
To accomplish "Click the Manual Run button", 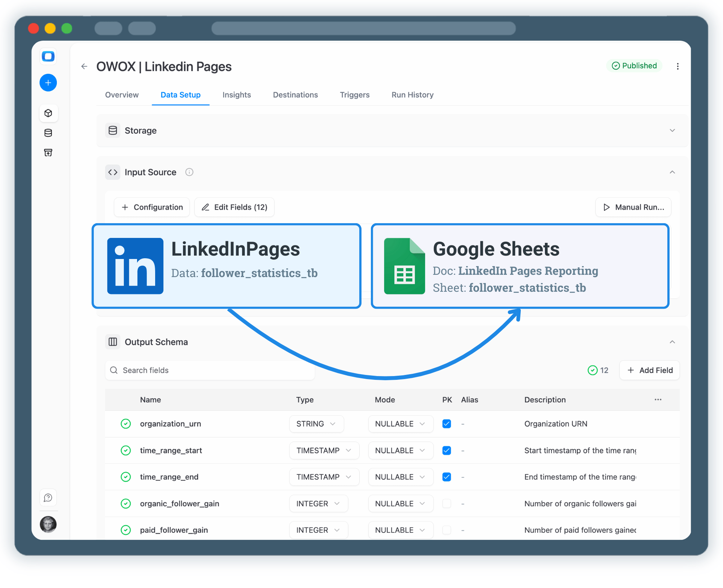I will point(633,207).
